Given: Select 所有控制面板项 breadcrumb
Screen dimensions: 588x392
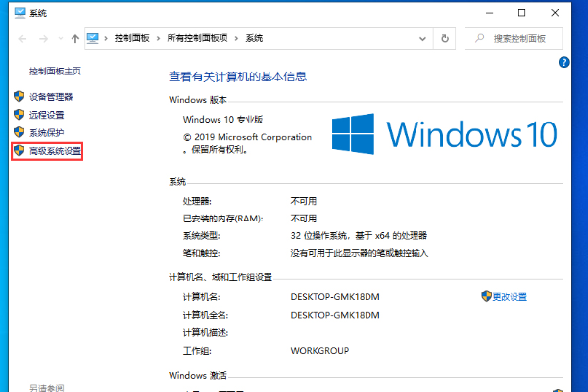Looking at the screenshot, I should click(197, 38).
